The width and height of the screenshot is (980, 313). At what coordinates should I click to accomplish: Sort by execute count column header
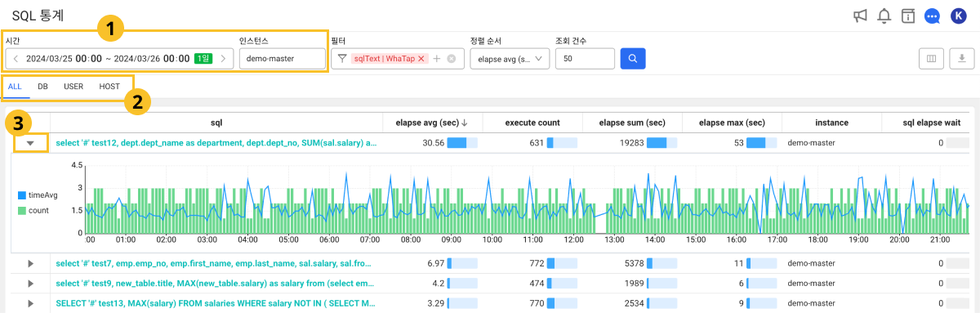click(532, 123)
